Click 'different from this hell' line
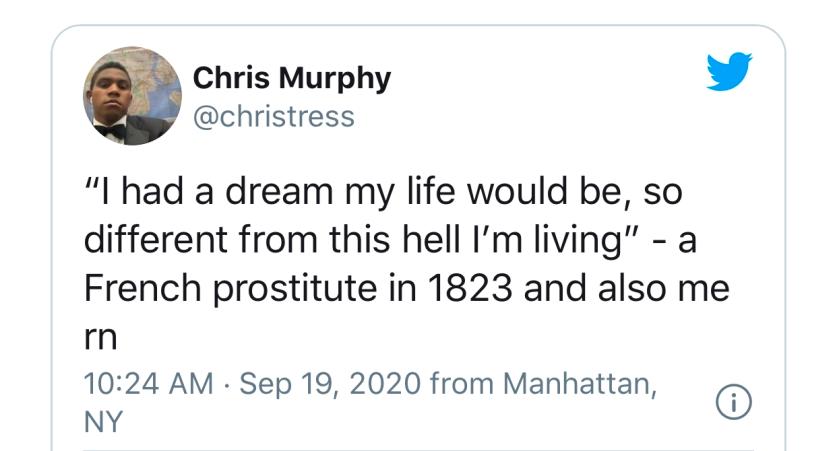 (271, 240)
